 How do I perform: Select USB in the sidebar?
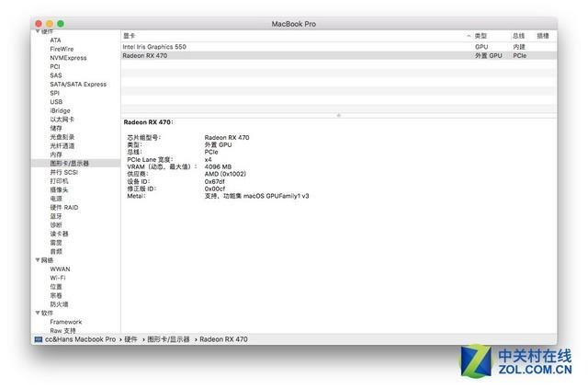[x=56, y=102]
